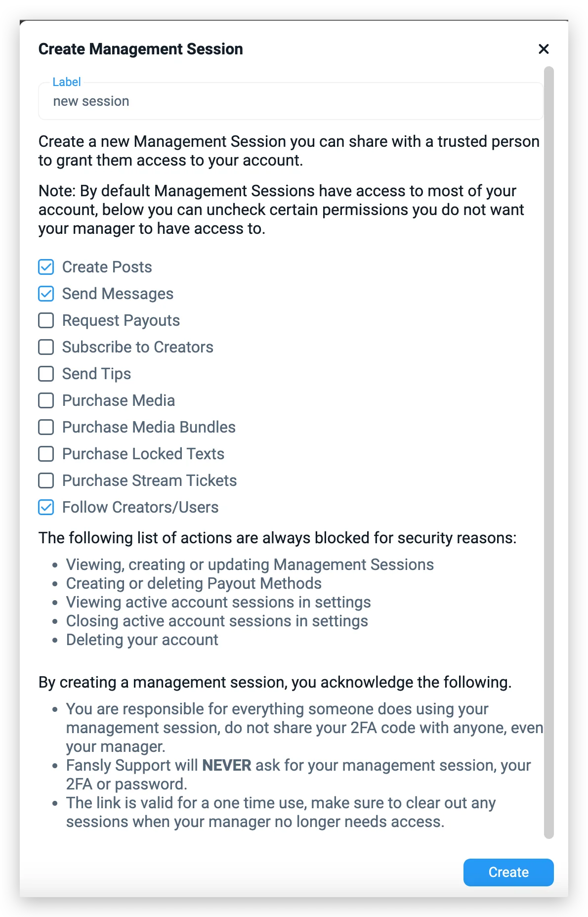Toggle Request Payouts by clicking its label
588x917 pixels.
point(121,320)
